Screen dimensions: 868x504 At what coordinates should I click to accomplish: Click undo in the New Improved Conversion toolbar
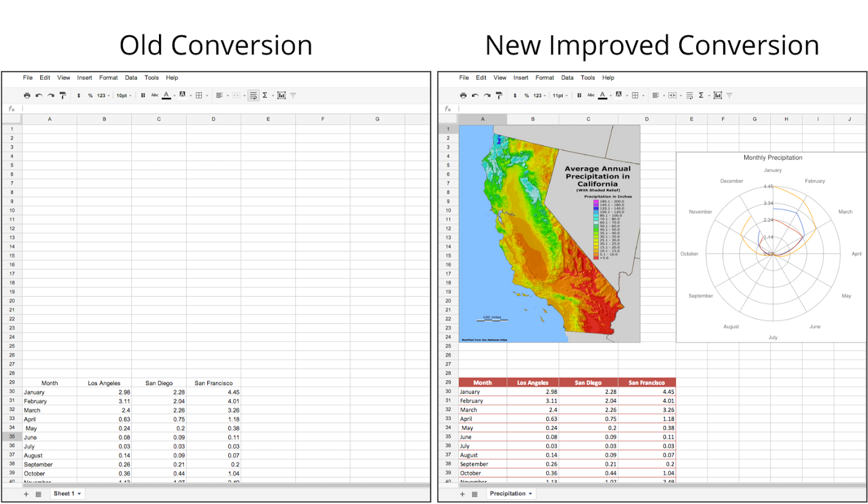(x=475, y=95)
